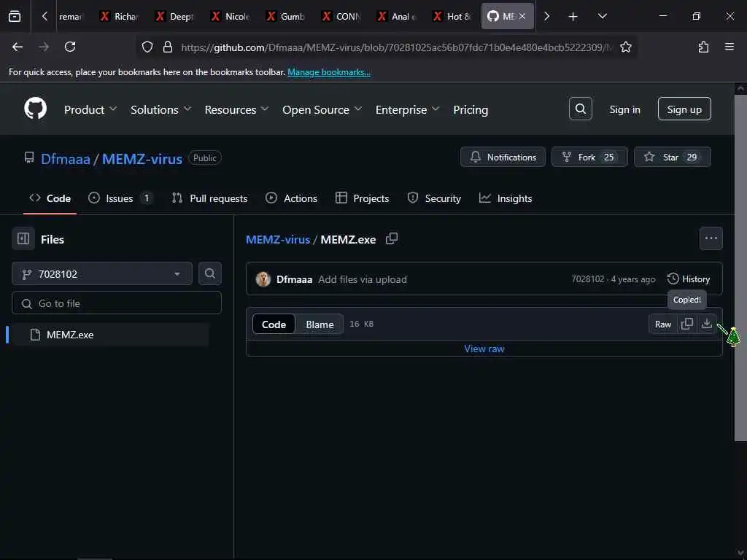
Task: Open the Pull requests tab
Action: coord(209,198)
